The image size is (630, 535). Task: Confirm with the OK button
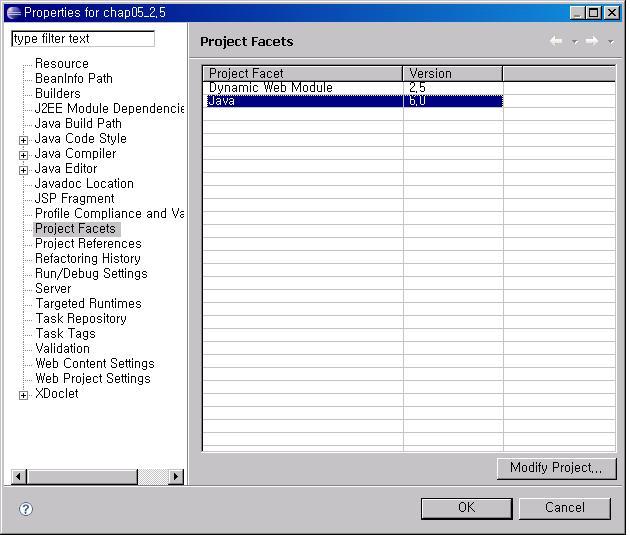467,508
